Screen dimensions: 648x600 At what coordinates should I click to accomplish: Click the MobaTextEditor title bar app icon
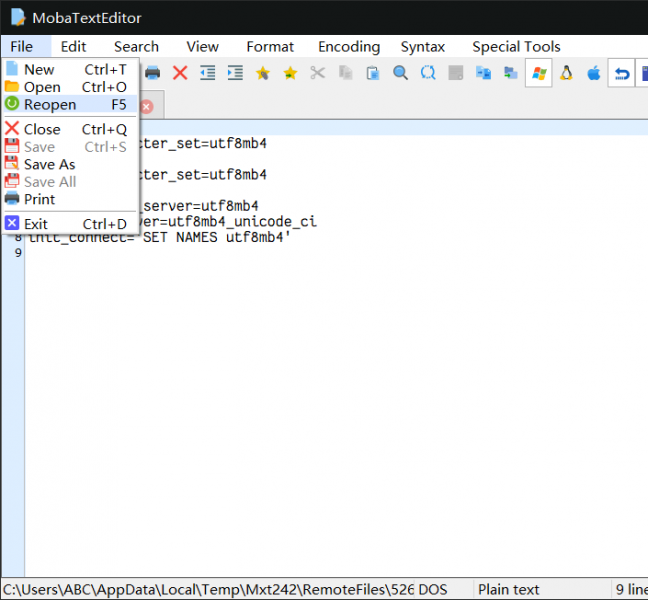click(18, 17)
